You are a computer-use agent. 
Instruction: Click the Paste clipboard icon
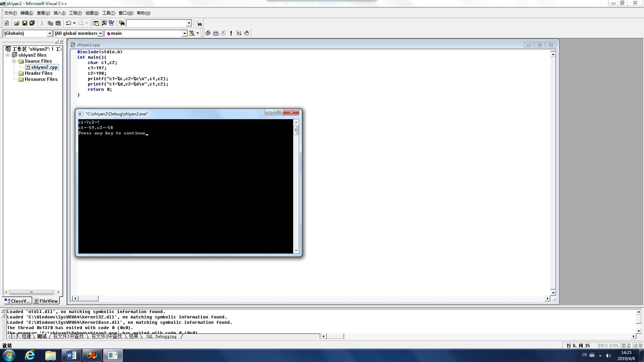tap(58, 23)
